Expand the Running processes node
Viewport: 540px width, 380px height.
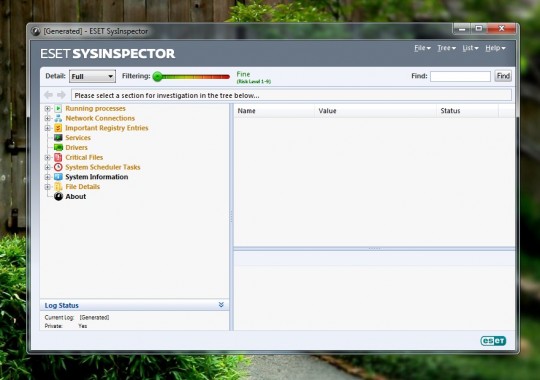(x=48, y=109)
